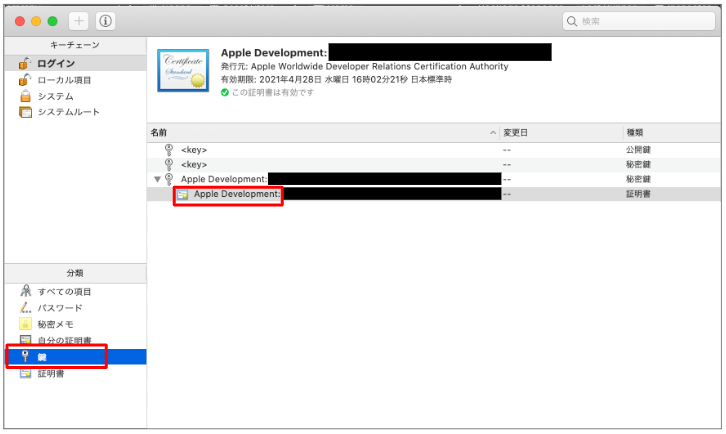Click the large Certificate Standard thumbnail
Image resolution: width=726 pixels, height=434 pixels.
183,70
